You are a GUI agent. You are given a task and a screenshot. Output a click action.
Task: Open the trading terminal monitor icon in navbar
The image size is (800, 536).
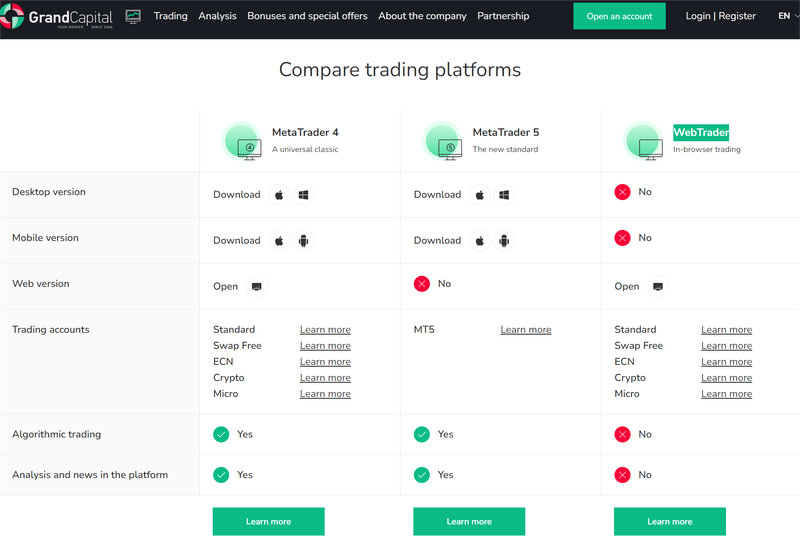tap(133, 16)
